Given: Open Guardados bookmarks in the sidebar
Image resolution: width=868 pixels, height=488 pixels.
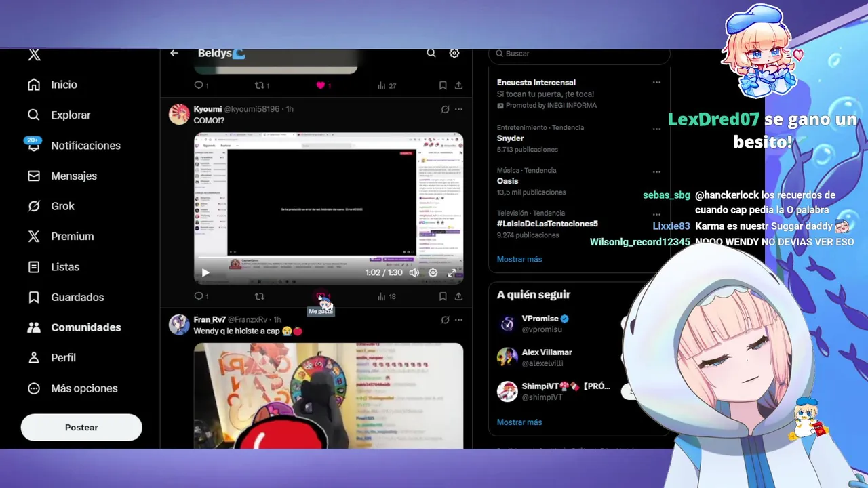Looking at the screenshot, I should (x=66, y=297).
